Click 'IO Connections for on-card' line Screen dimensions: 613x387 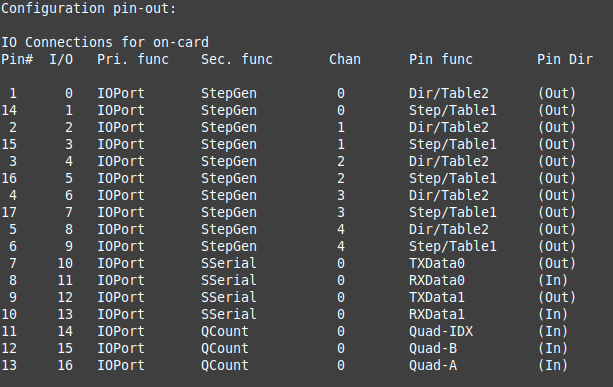(x=105, y=42)
